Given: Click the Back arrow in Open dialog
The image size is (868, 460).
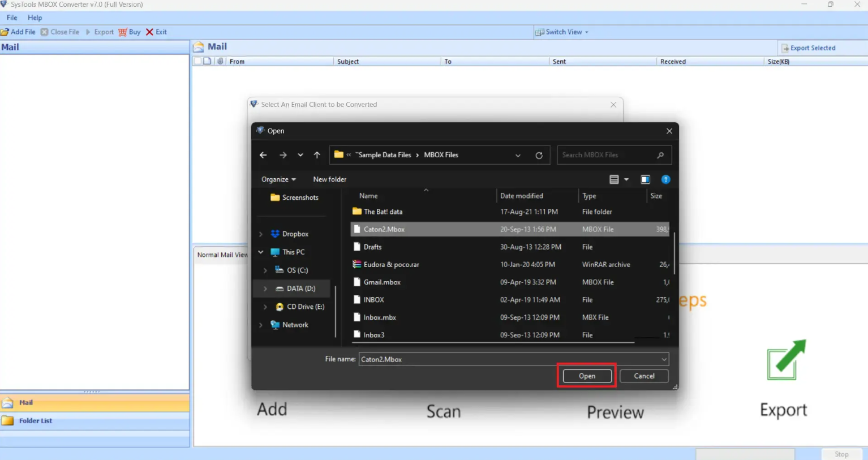Looking at the screenshot, I should click(x=263, y=155).
